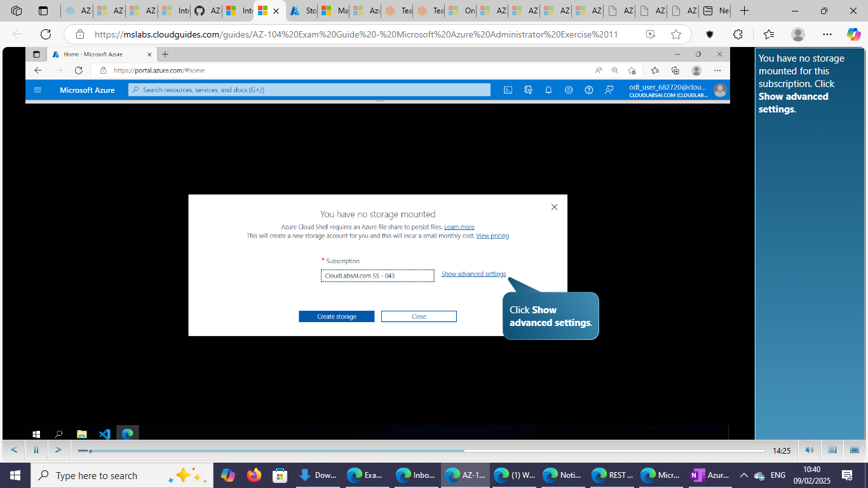Click Show advanced settings link
Screen dimensions: 868x488
(474, 274)
